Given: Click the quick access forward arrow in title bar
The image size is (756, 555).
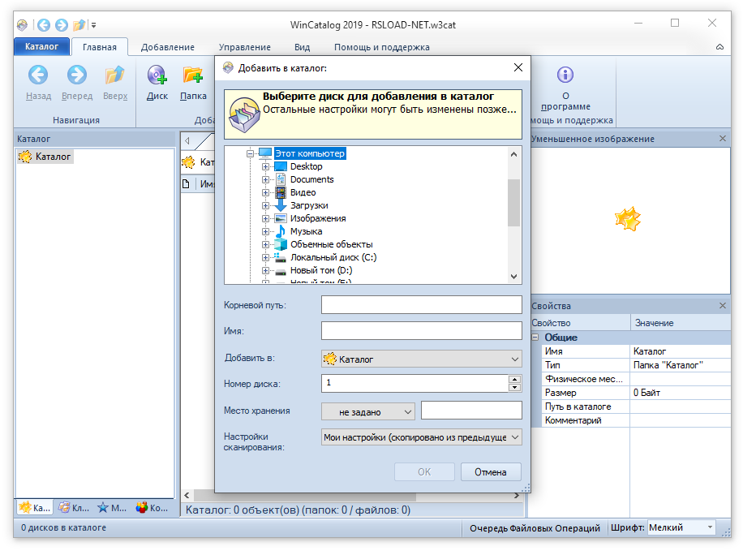Looking at the screenshot, I should point(61,24).
